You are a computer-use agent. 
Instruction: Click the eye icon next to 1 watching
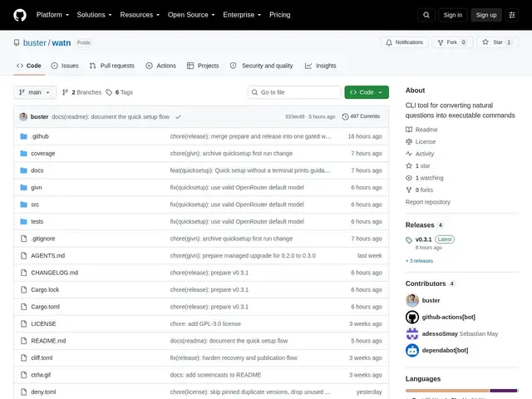pos(409,178)
